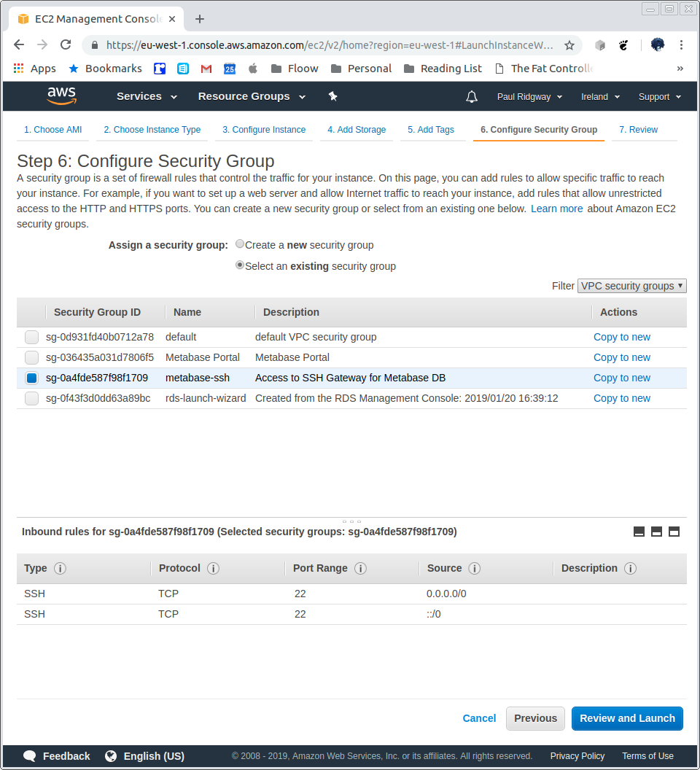Open the Trello bookmark icon
This screenshot has width=700, height=770.
(160, 69)
